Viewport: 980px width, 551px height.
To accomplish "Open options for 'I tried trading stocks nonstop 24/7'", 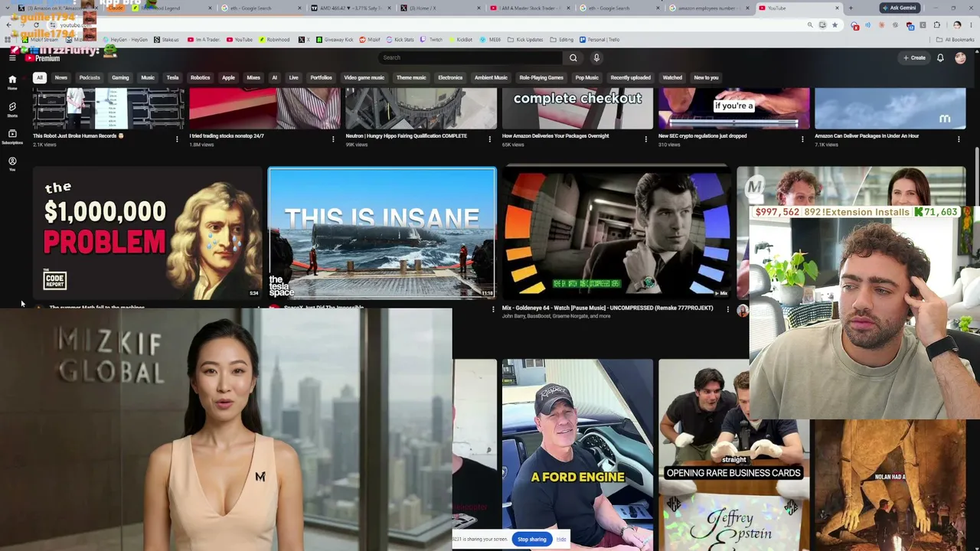I will pos(333,139).
